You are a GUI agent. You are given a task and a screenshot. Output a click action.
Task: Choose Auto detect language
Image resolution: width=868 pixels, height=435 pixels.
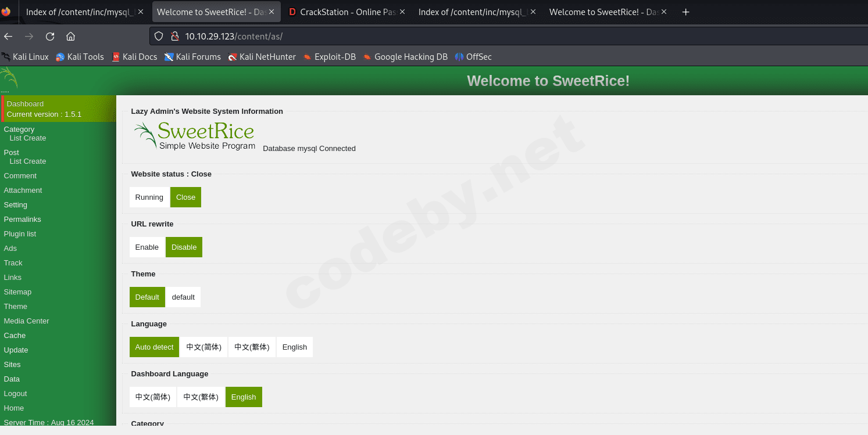(154, 347)
